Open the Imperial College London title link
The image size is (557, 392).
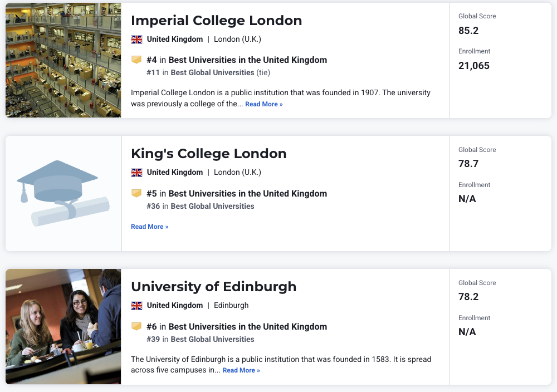216,21
